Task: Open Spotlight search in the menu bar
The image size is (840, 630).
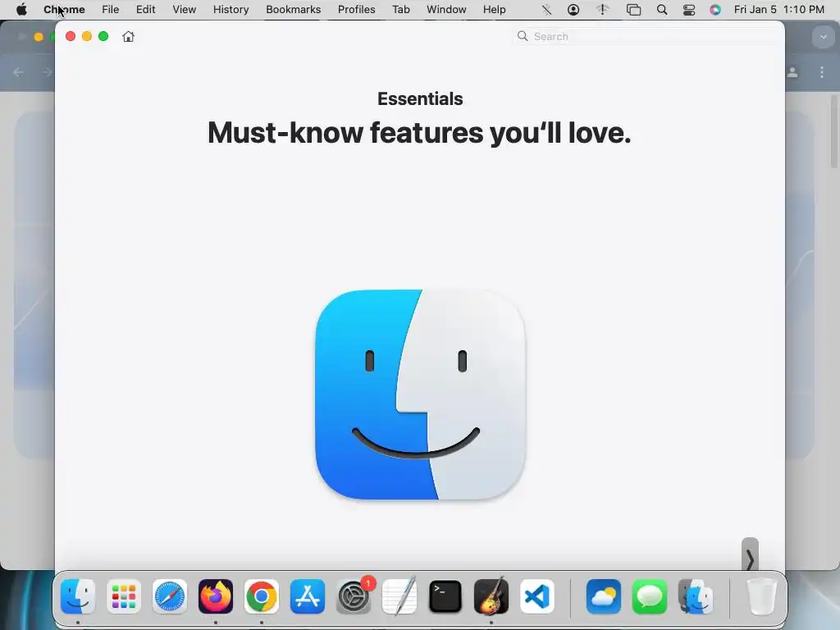Action: (x=662, y=10)
